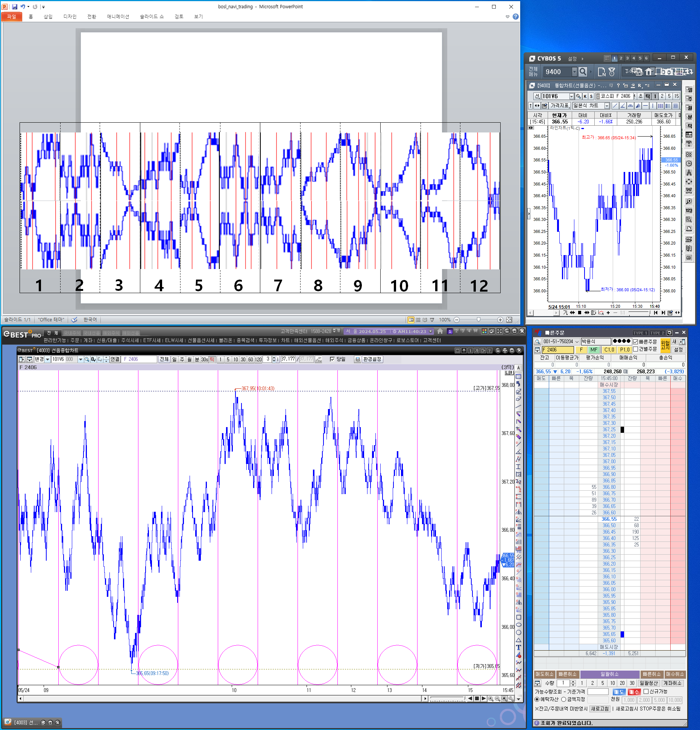The height and width of the screenshot is (730, 700).
Task: Select the red 틱 toggle in eBEST chart toolbar
Action: point(212,359)
